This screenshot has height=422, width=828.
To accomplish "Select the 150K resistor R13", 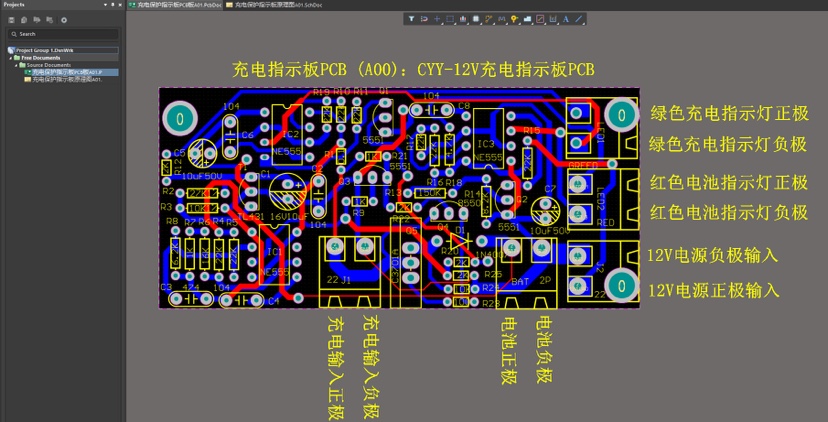I will 430,193.
